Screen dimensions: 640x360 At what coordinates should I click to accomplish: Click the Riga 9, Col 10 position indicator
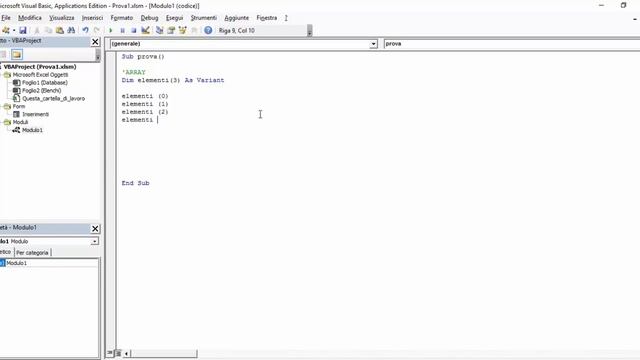(x=237, y=31)
